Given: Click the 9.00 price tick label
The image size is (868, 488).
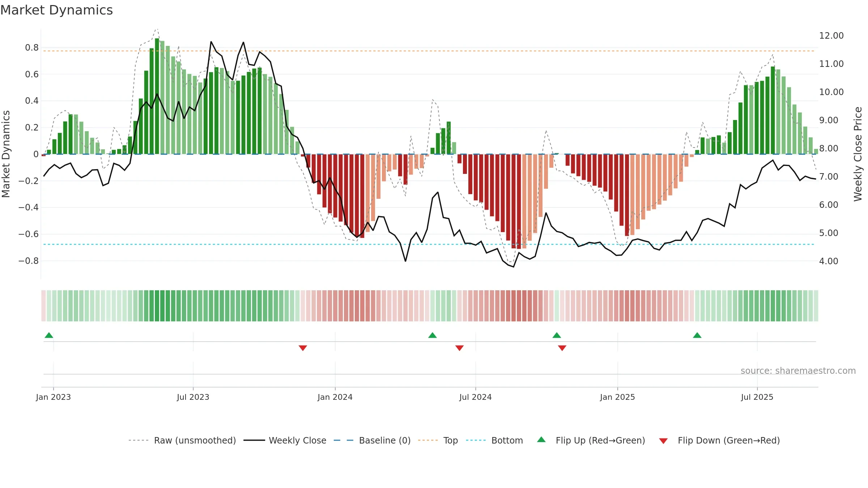Looking at the screenshot, I should (x=829, y=120).
